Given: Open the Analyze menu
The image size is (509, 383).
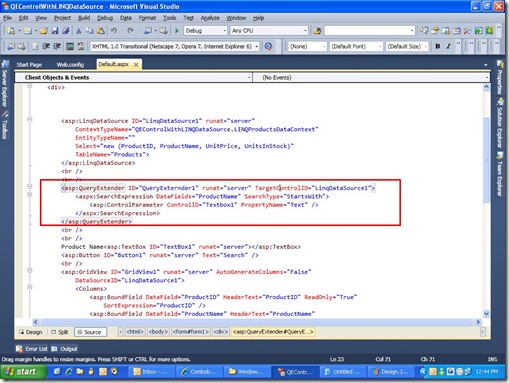Looking at the screenshot, I should (210, 18).
